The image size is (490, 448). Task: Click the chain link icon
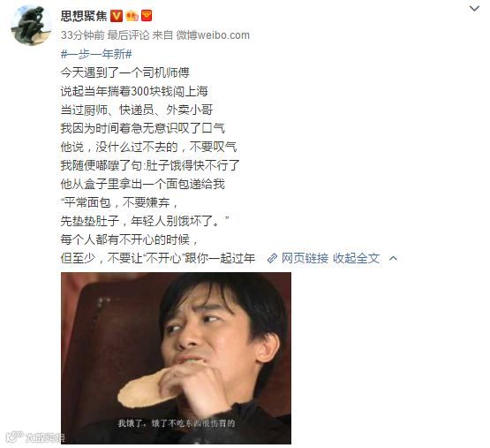point(272,258)
